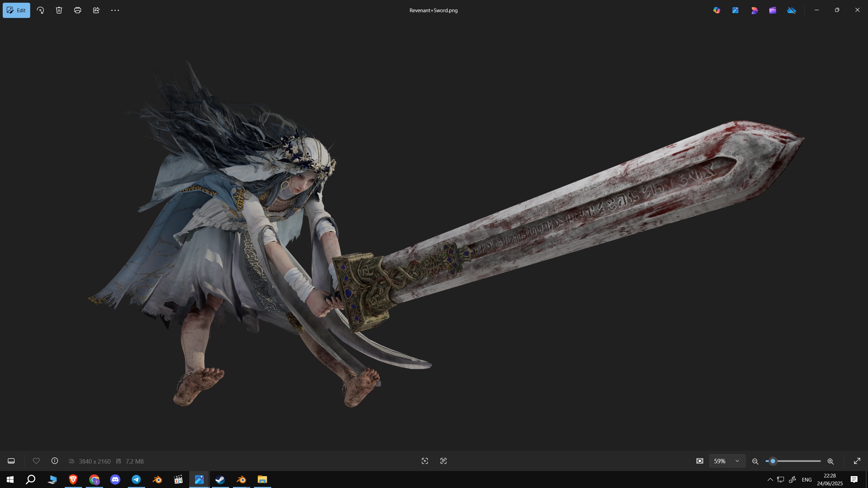The image size is (868, 488).
Task: Open the This PC computer icon in taskbar
Action: coord(52,480)
